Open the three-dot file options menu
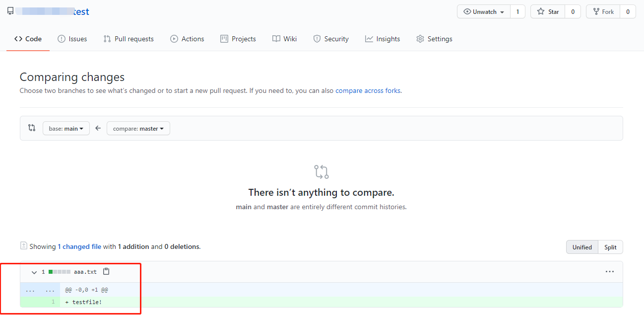This screenshot has height=315, width=644. (x=610, y=272)
